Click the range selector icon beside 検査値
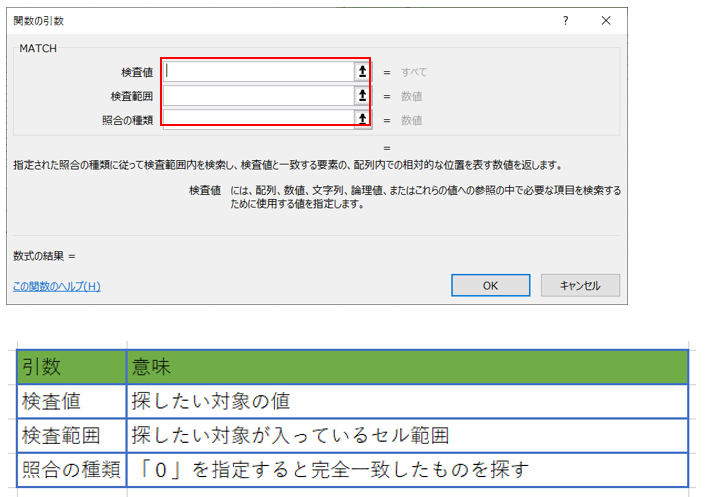 tap(362, 71)
